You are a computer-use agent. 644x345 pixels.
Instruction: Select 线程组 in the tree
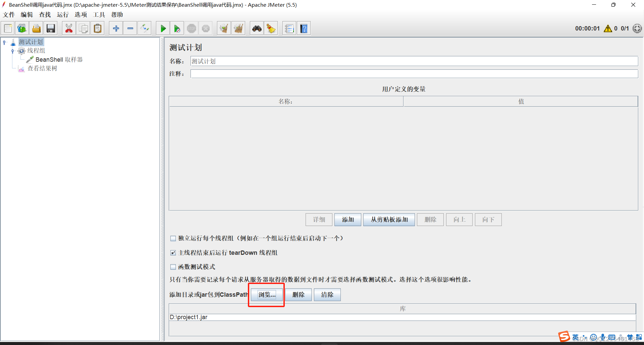click(x=36, y=51)
